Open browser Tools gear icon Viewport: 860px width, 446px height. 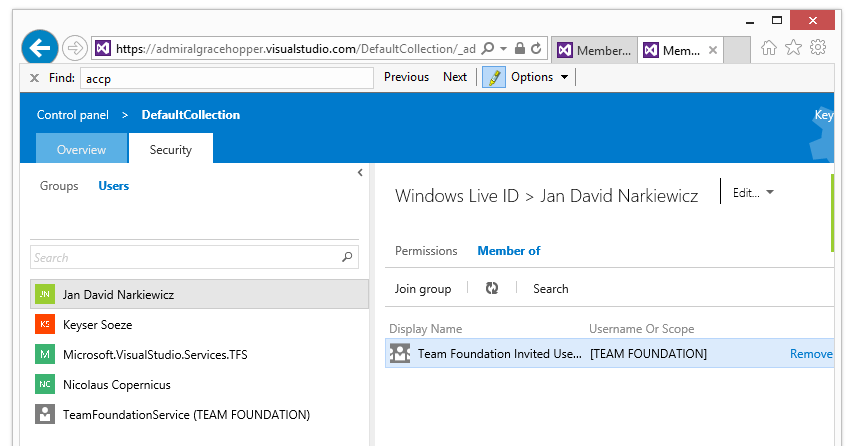pos(818,48)
